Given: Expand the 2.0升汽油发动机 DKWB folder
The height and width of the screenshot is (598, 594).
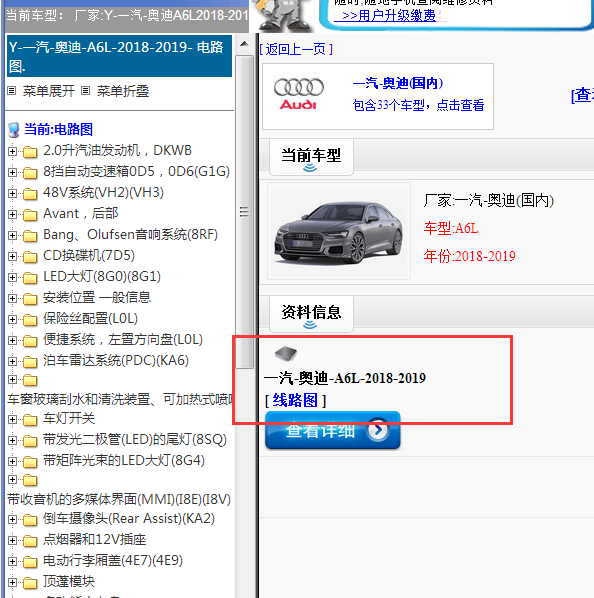Looking at the screenshot, I should 12,151.
